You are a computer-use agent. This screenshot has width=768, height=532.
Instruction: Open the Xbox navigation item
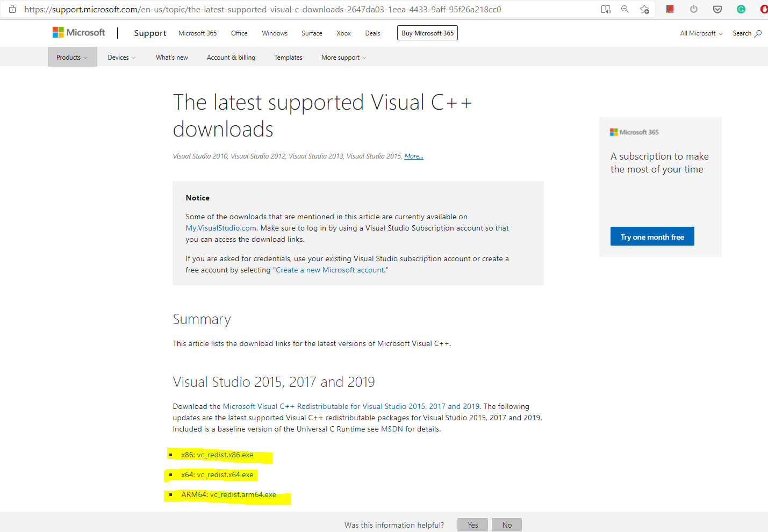click(x=343, y=33)
